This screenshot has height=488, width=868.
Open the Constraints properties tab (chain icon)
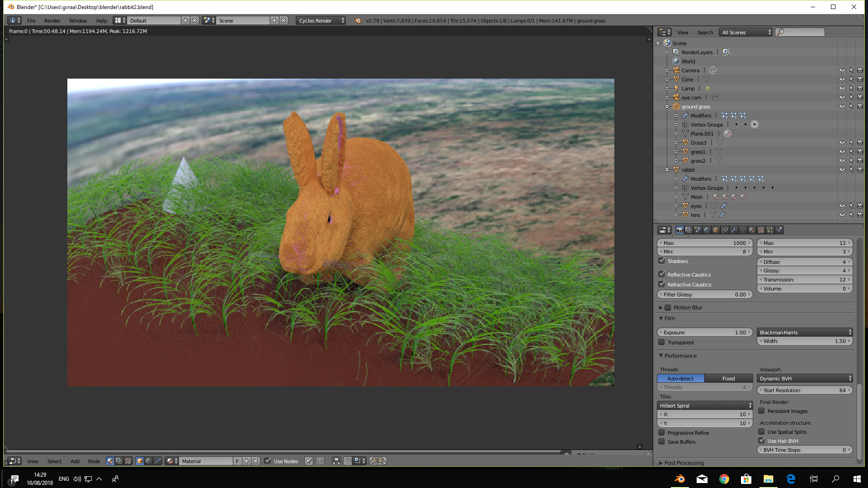coord(725,230)
